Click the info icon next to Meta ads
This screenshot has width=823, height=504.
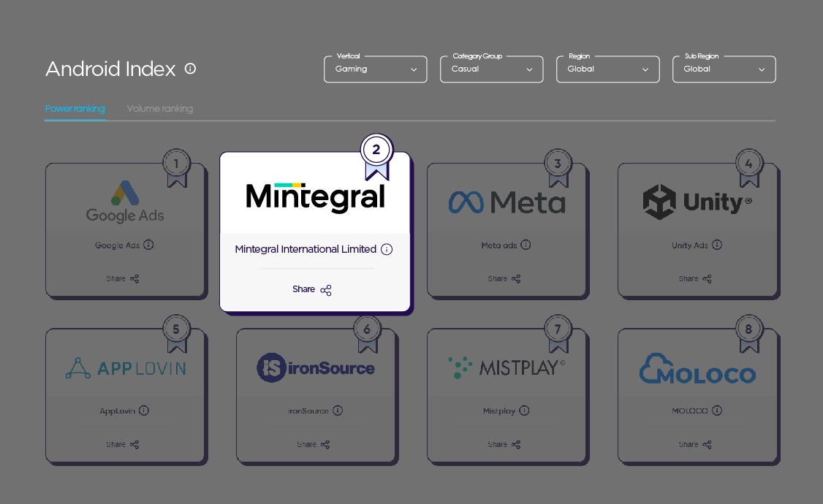[526, 245]
